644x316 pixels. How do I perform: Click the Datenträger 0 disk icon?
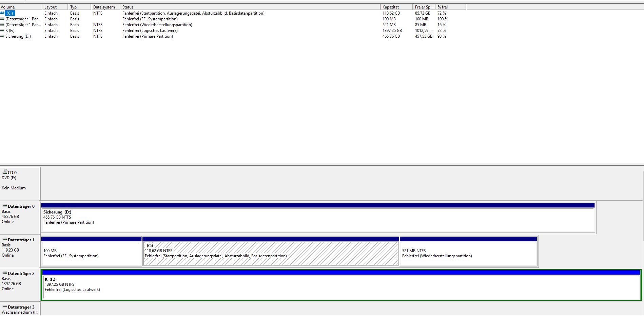pos(5,206)
